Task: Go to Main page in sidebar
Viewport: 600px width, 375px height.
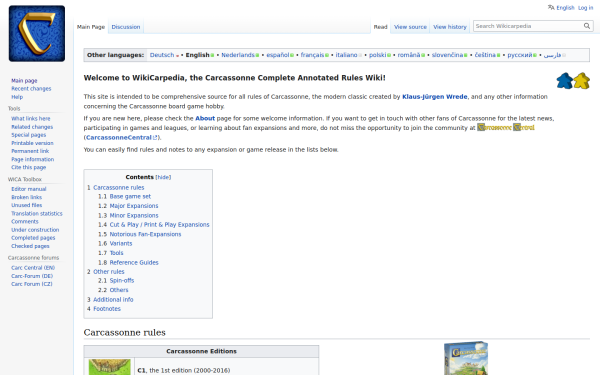Action: pos(24,81)
